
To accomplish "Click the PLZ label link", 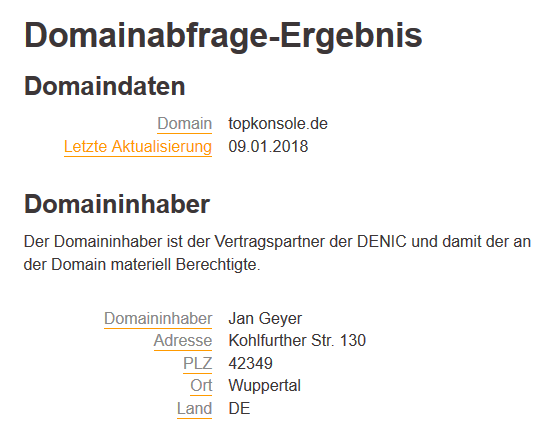I will pyautogui.click(x=197, y=363).
